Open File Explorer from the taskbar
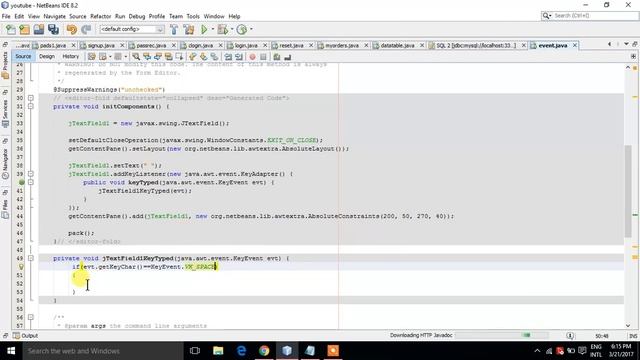The width and height of the screenshot is (640, 360). (218, 351)
